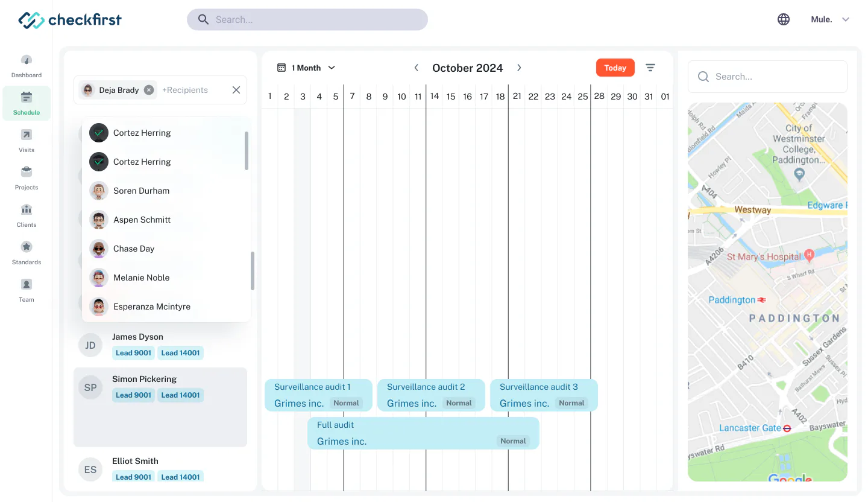This screenshot has width=868, height=502.
Task: Click the map panel Search field
Action: tap(767, 77)
